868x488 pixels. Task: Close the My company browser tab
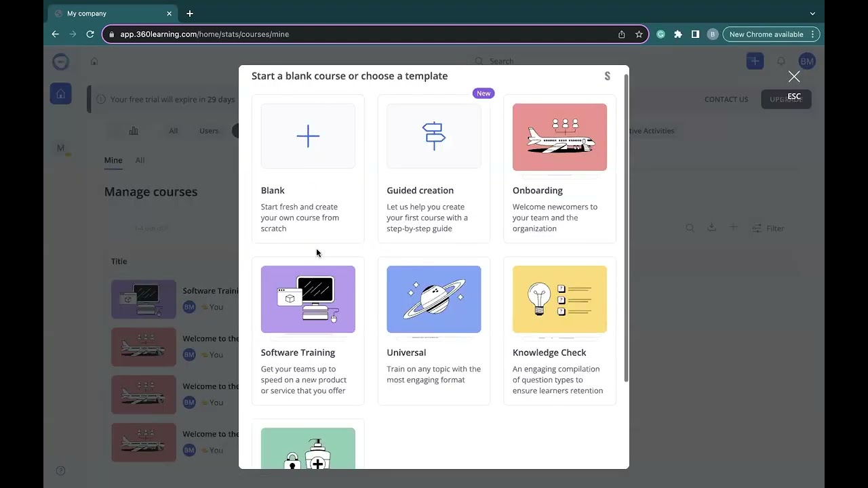(170, 14)
